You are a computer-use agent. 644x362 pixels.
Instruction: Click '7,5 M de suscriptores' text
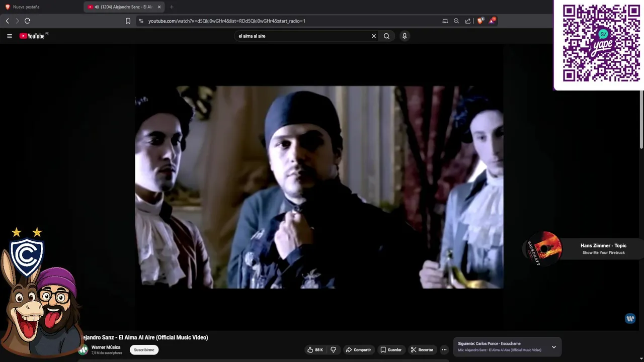[107, 353]
